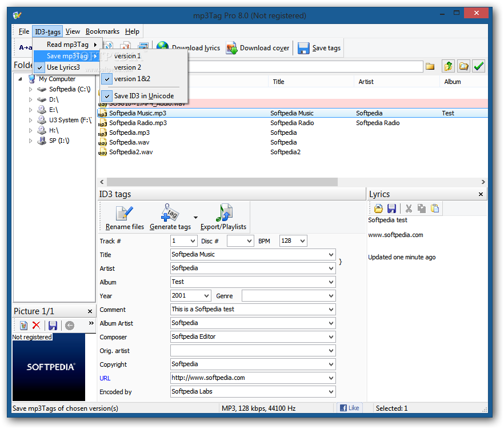Click the blue URL label link

[x=105, y=378]
